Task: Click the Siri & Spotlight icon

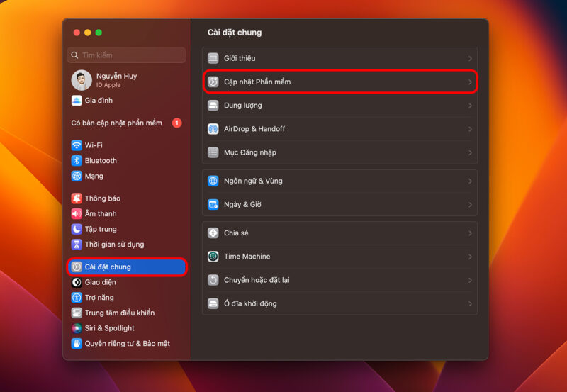Action: [77, 328]
